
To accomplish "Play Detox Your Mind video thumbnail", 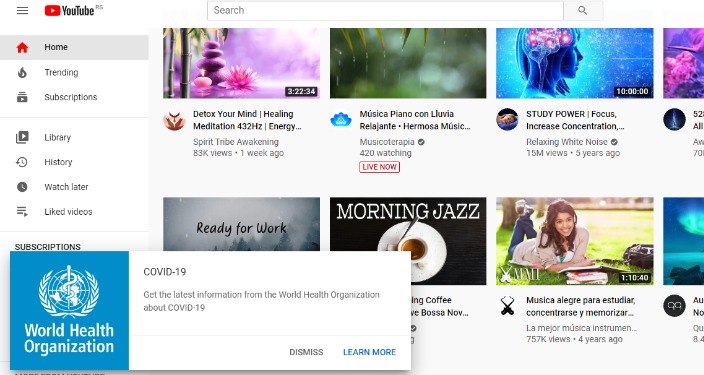I will pyautogui.click(x=242, y=63).
